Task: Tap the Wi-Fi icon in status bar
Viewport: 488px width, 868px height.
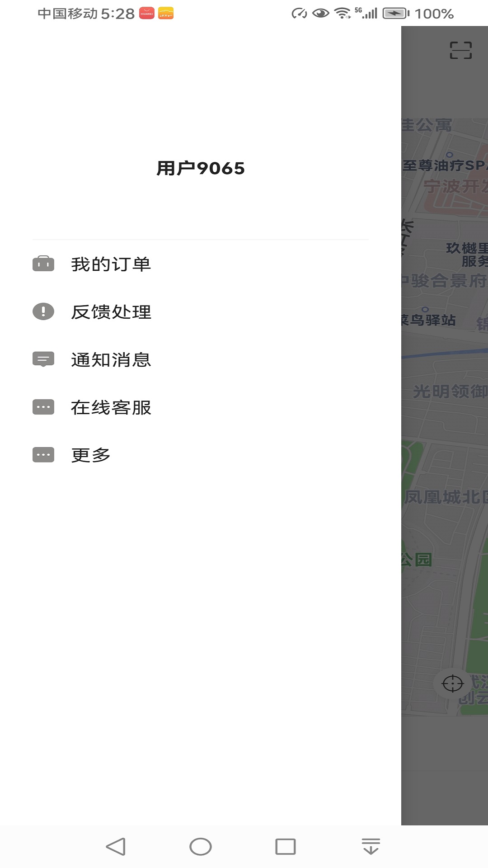Action: [x=343, y=14]
